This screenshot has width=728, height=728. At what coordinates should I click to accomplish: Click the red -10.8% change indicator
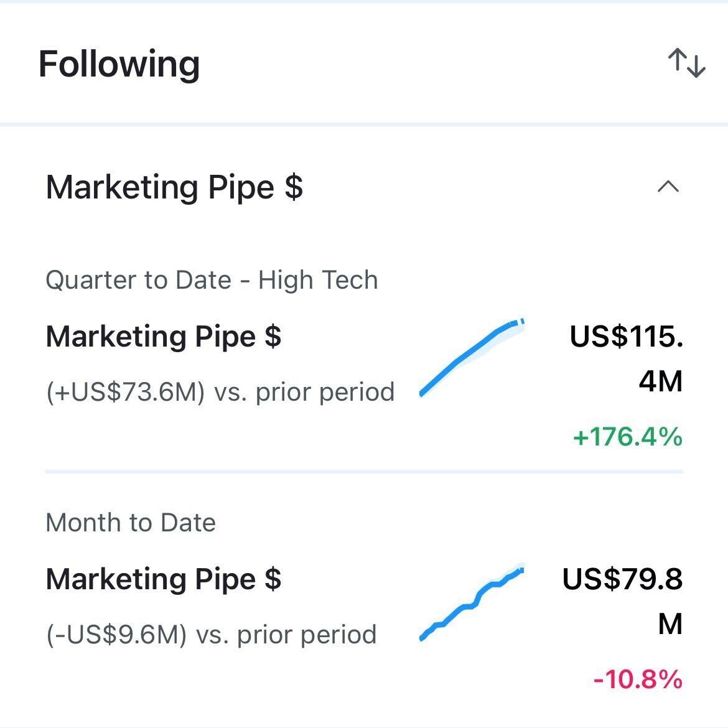(638, 679)
